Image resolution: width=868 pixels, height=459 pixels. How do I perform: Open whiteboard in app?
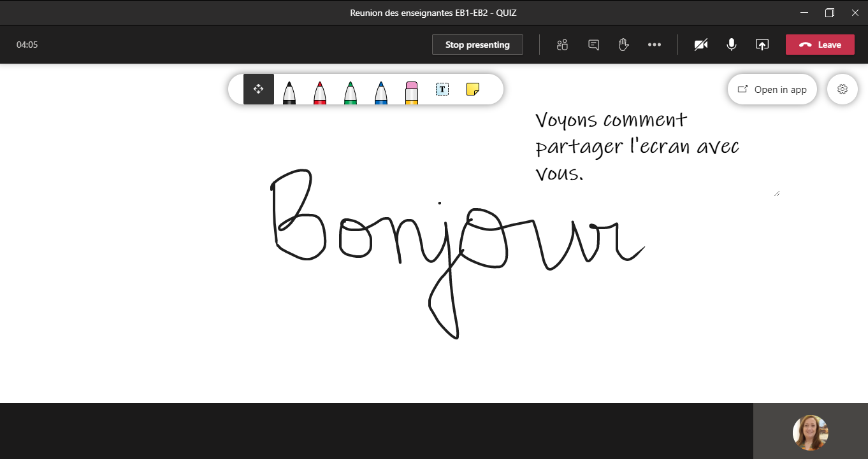772,89
